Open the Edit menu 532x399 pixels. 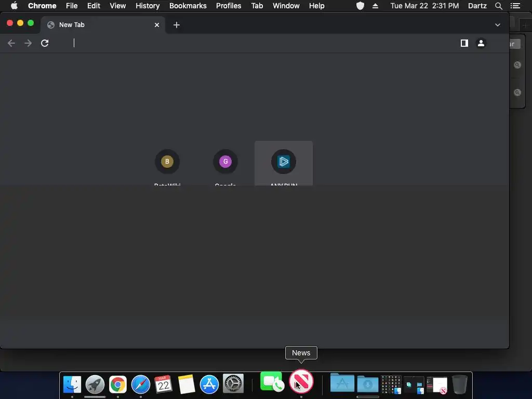click(x=94, y=6)
